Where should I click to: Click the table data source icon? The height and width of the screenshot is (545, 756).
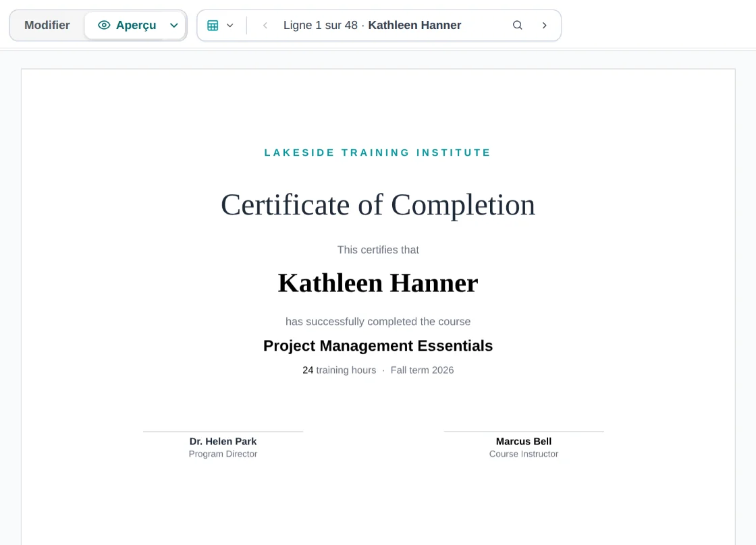tap(213, 25)
